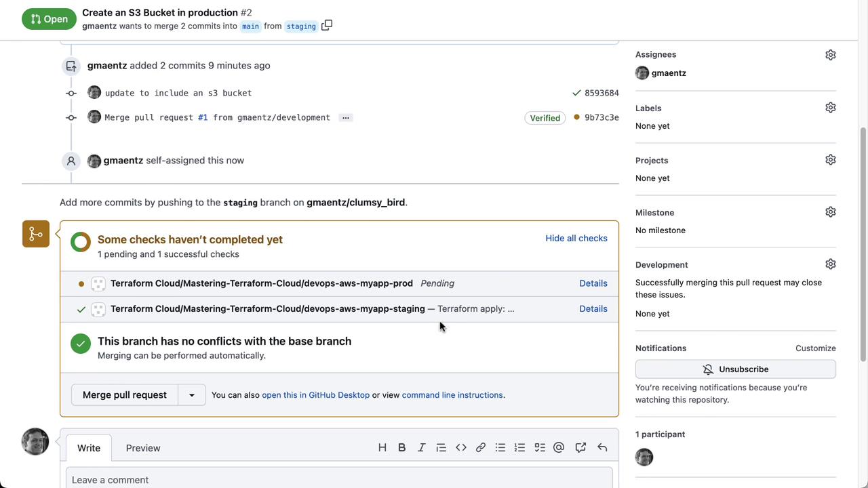Hide all checks toggle link
868x488 pixels.
(576, 239)
